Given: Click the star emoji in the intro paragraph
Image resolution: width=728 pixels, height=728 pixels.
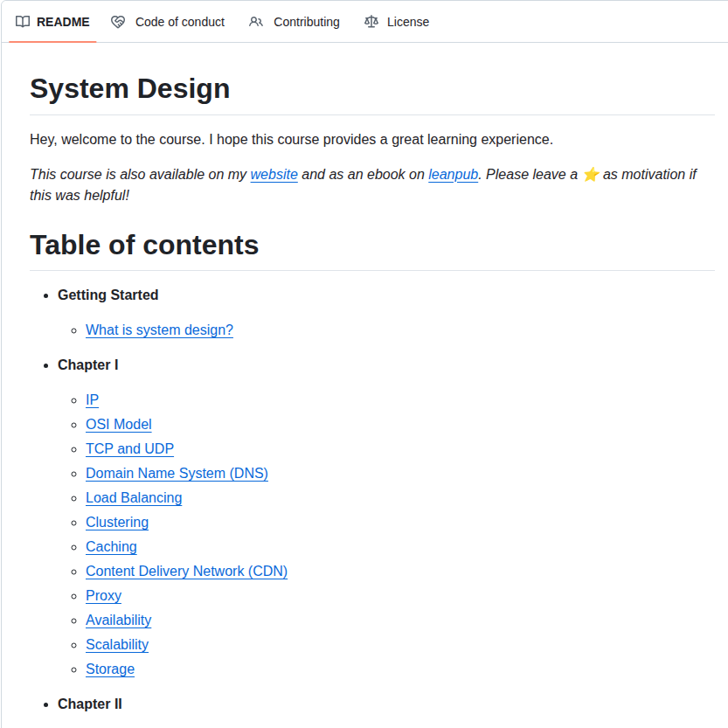Looking at the screenshot, I should (591, 174).
